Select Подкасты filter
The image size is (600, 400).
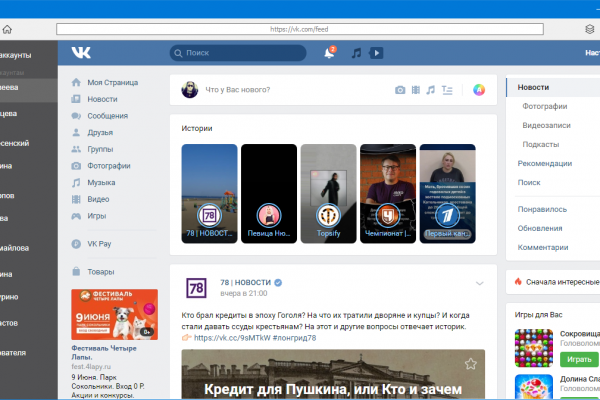541,144
